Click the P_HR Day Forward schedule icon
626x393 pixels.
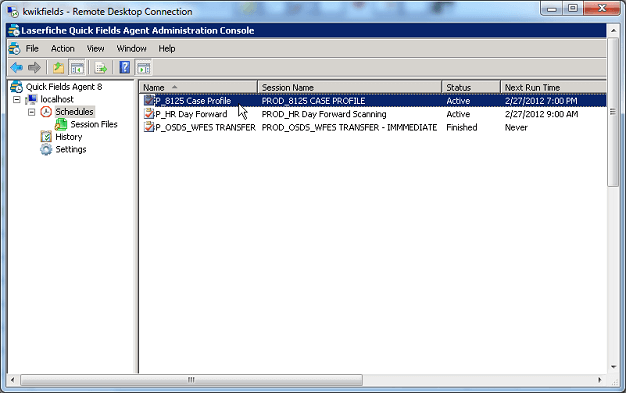[149, 114]
